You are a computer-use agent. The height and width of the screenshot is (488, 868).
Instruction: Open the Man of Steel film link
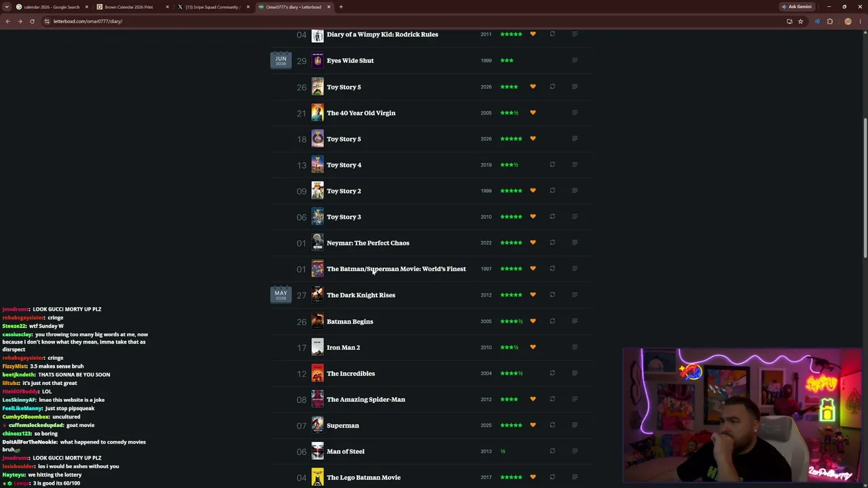coord(345,451)
